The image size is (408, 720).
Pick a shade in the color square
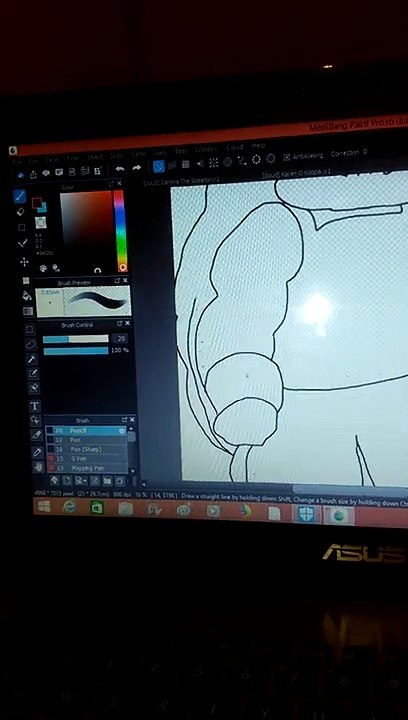(x=86, y=219)
